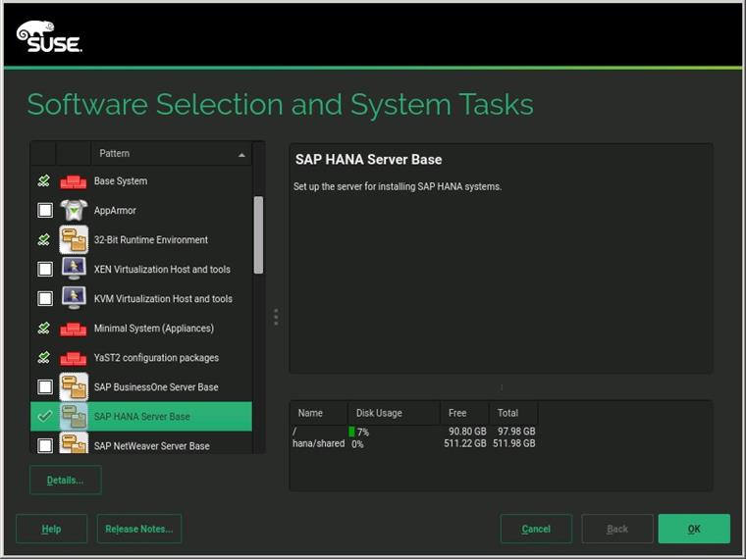746x560 pixels.
Task: Click the hana/shared row in disk table
Action: [414, 443]
